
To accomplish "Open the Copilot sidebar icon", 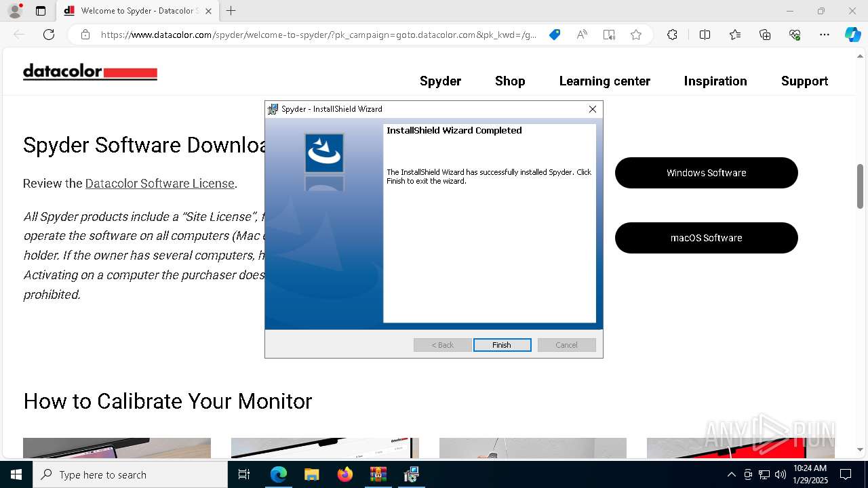I will (852, 35).
